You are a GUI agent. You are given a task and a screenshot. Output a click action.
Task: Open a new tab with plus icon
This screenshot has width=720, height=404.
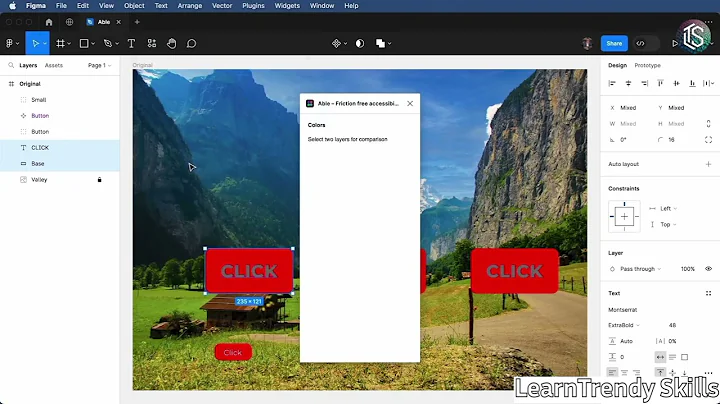coord(137,22)
